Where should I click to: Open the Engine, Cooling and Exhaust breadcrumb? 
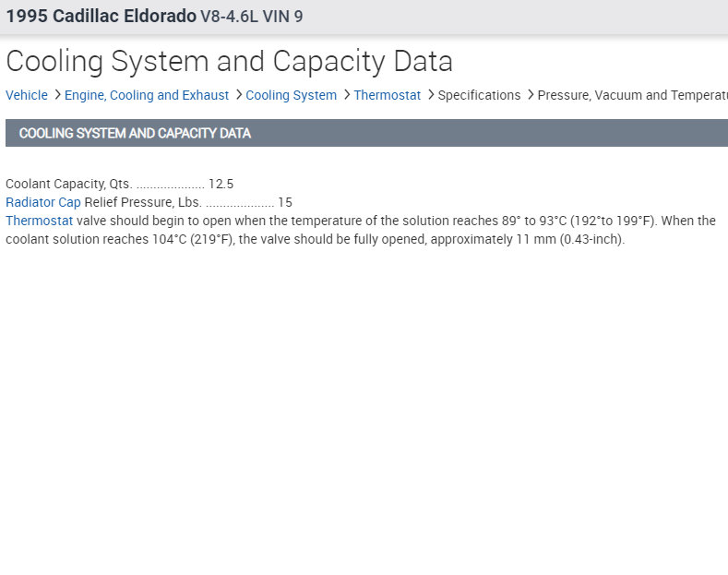pyautogui.click(x=147, y=95)
